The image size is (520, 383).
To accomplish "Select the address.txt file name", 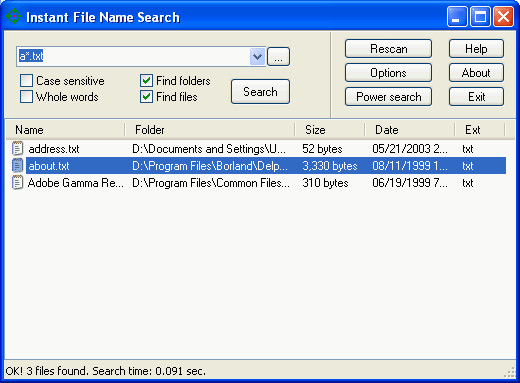I will pyautogui.click(x=54, y=149).
